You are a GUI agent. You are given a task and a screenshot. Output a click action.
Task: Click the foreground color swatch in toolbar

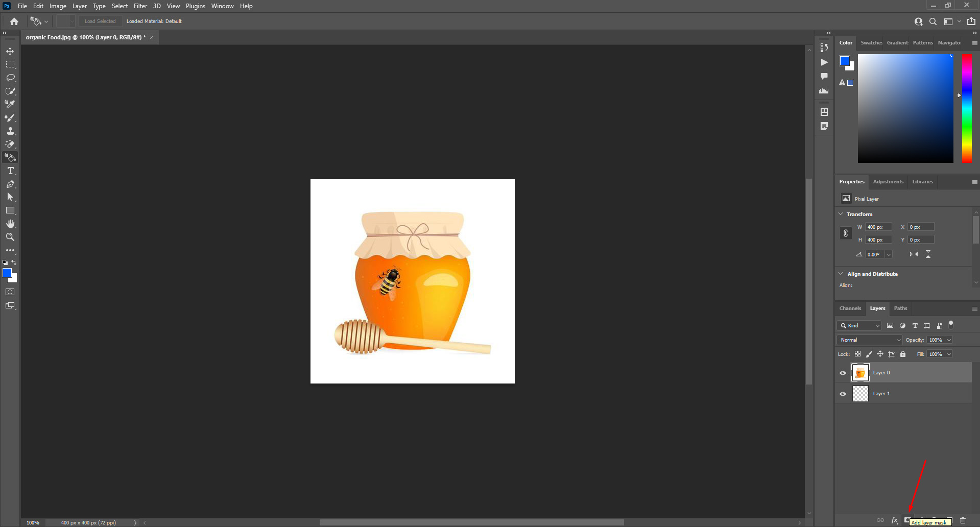pos(7,273)
